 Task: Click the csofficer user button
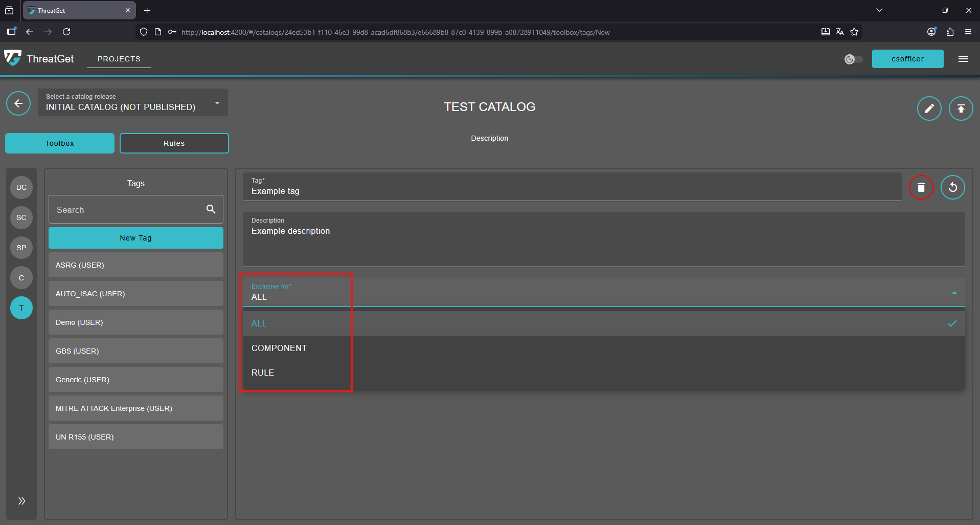(907, 59)
